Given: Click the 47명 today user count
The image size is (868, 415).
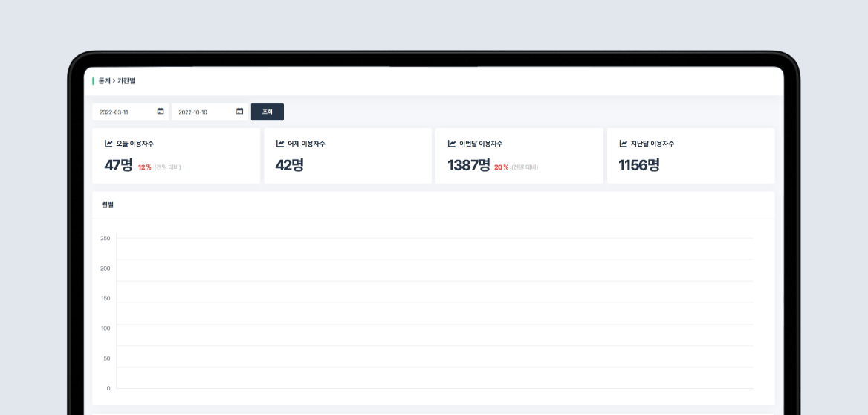Looking at the screenshot, I should [x=118, y=165].
